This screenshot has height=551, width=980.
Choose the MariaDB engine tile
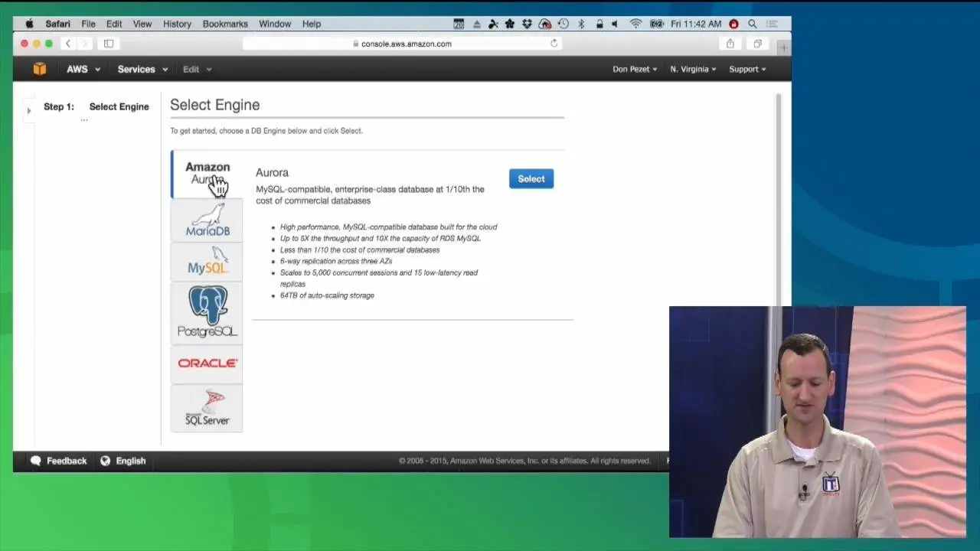click(x=207, y=221)
